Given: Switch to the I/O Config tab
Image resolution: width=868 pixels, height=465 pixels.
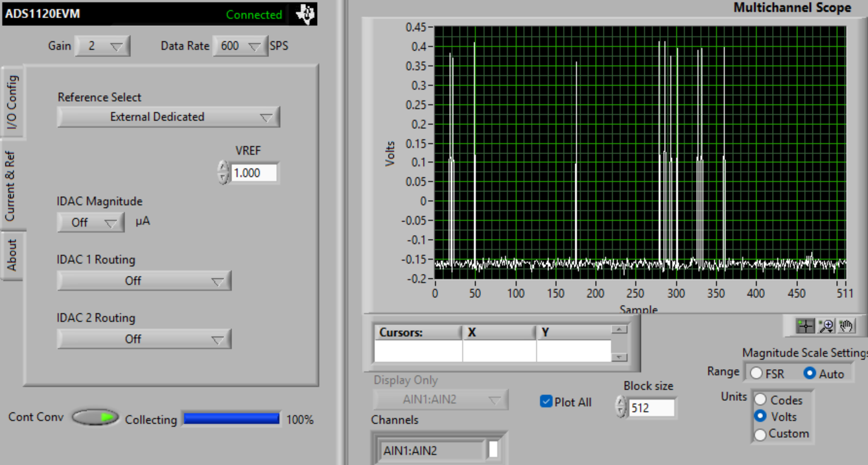Looking at the screenshot, I should click(12, 102).
